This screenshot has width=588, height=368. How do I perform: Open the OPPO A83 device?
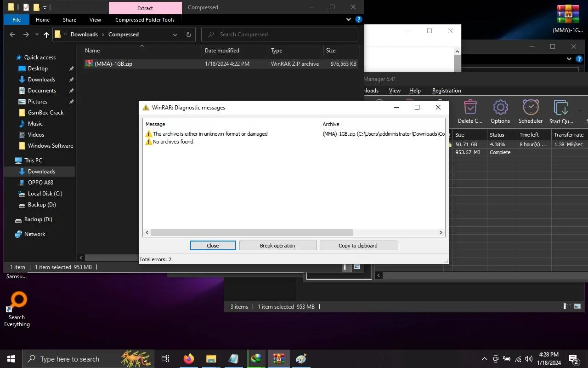[40, 183]
